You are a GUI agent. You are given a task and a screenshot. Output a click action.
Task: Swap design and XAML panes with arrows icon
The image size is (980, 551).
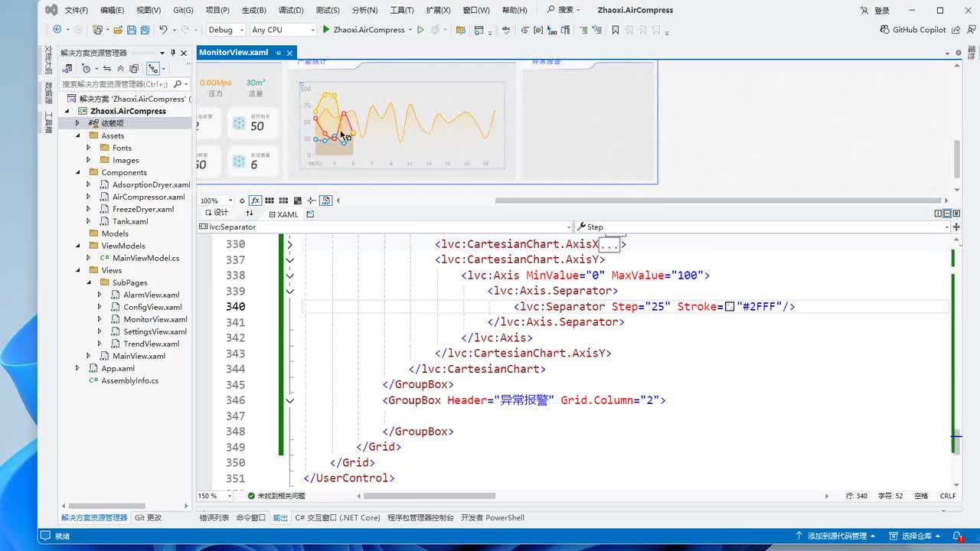coord(249,214)
